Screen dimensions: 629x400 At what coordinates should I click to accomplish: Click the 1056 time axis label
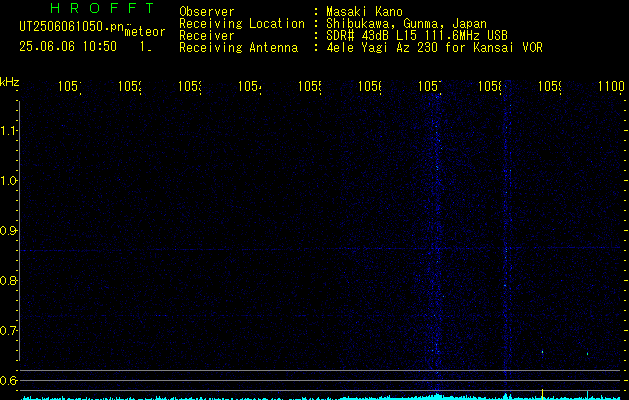click(x=369, y=86)
